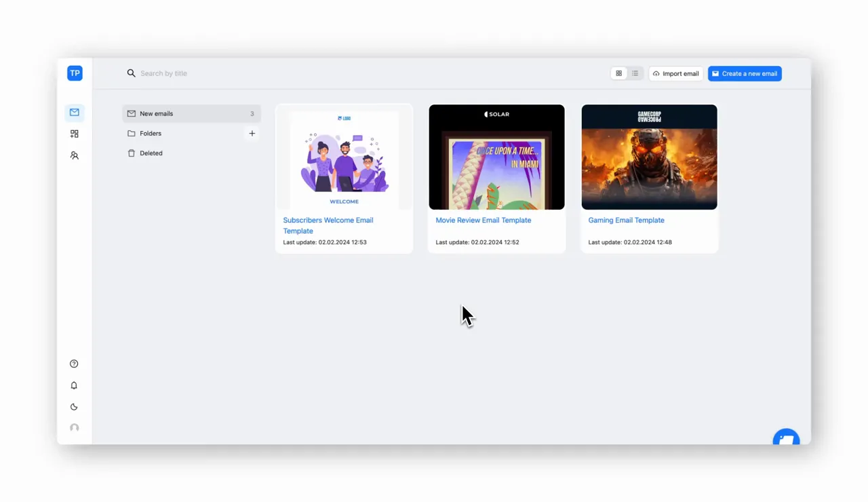Open the templates grid icon in the sidebar
The width and height of the screenshot is (868, 502).
[x=75, y=134]
